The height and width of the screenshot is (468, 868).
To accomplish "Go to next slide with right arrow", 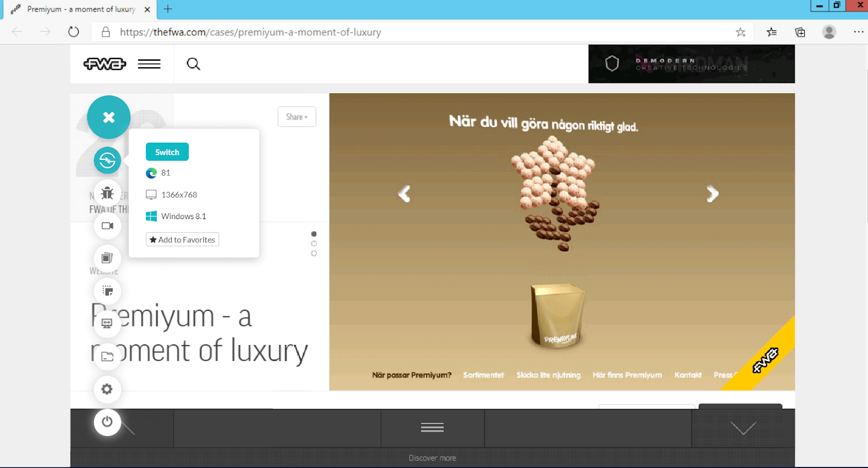I will [712, 194].
